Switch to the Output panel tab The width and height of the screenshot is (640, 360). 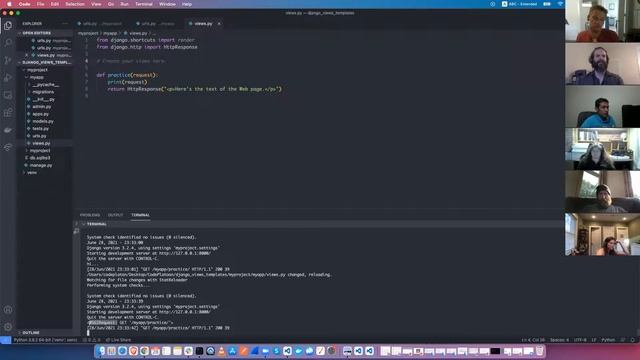pos(116,215)
